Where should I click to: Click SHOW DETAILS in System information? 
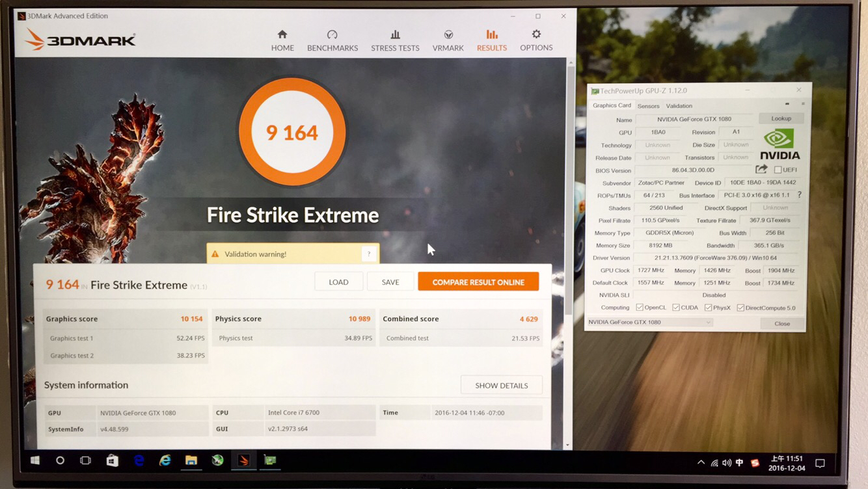click(x=501, y=385)
